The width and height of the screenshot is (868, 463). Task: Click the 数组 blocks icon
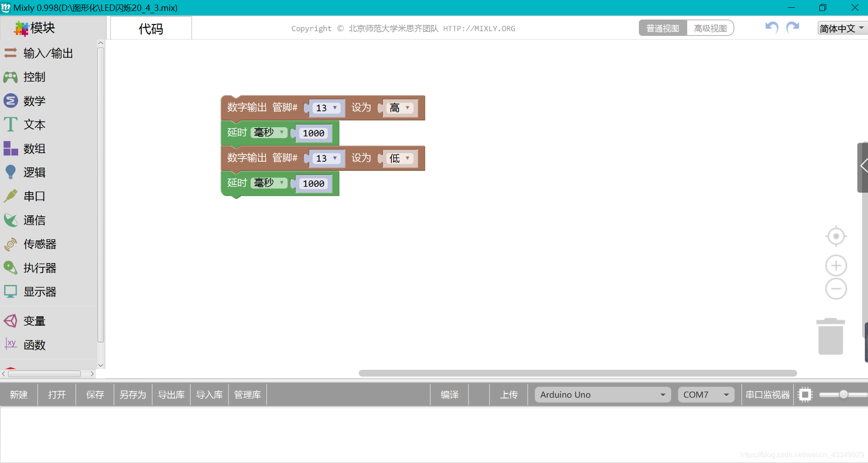(x=10, y=149)
